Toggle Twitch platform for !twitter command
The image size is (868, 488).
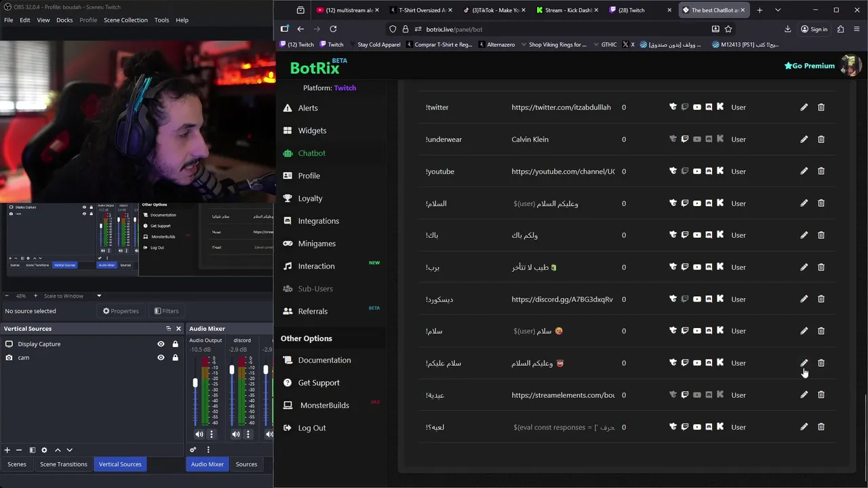pos(685,107)
